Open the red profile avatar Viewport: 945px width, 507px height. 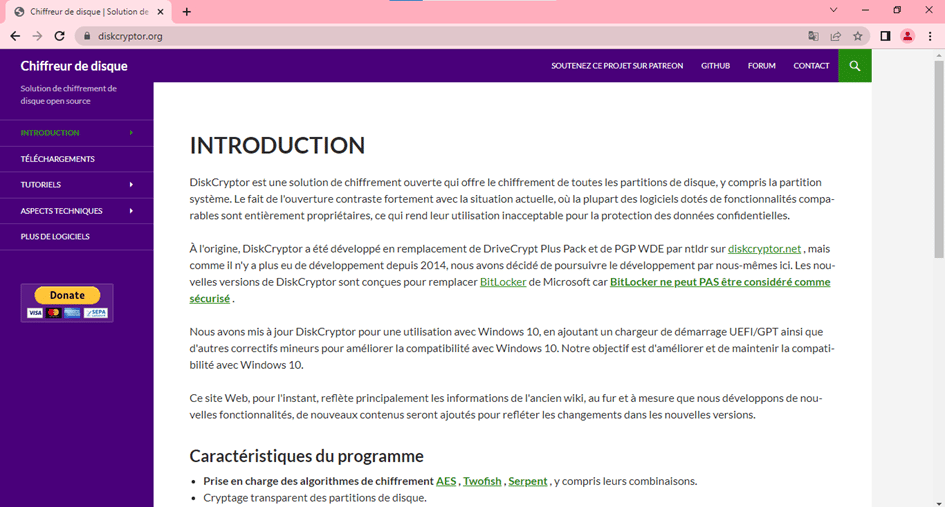click(x=908, y=36)
